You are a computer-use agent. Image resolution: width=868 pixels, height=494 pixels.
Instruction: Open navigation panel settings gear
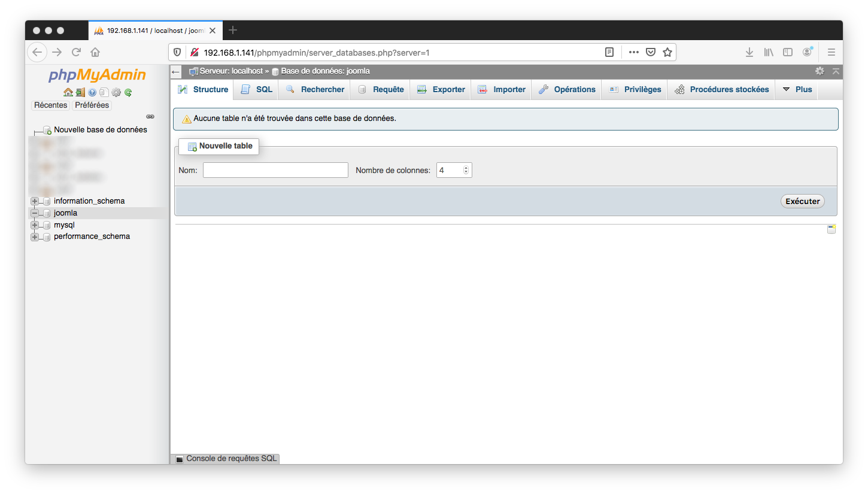[116, 92]
